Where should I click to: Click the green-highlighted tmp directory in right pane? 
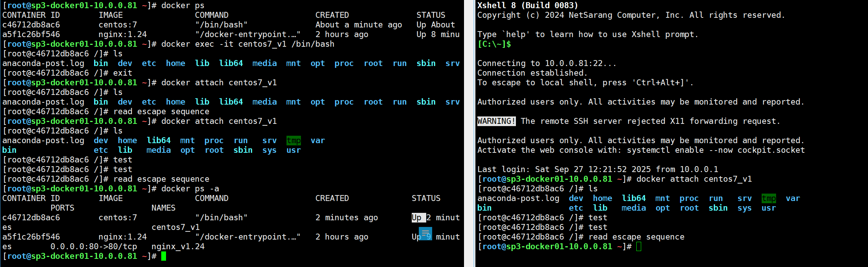tap(768, 198)
